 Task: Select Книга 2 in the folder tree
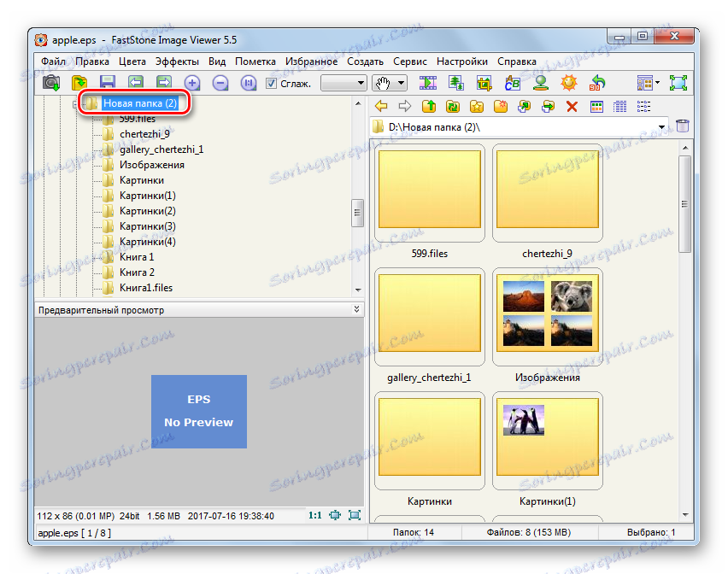pos(137,272)
